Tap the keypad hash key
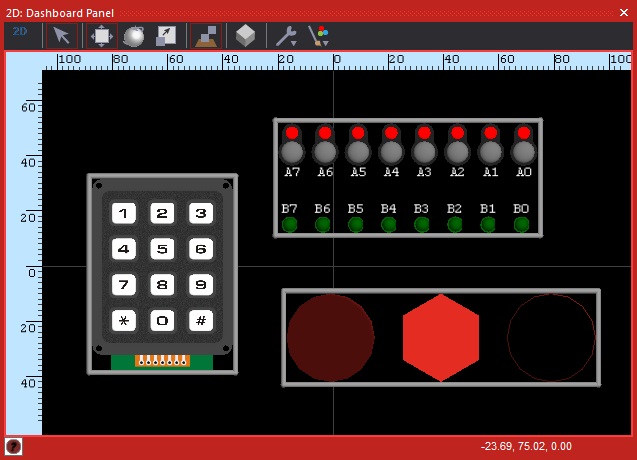Screen dimensions: 637x460 [201, 320]
